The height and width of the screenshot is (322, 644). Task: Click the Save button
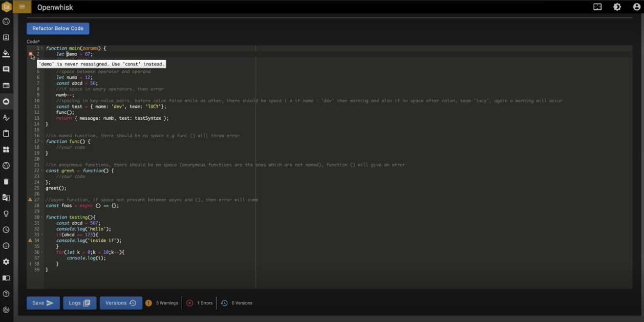(x=43, y=303)
